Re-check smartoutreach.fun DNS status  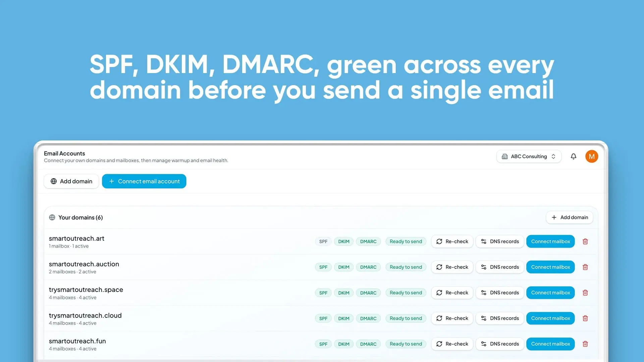coord(452,344)
